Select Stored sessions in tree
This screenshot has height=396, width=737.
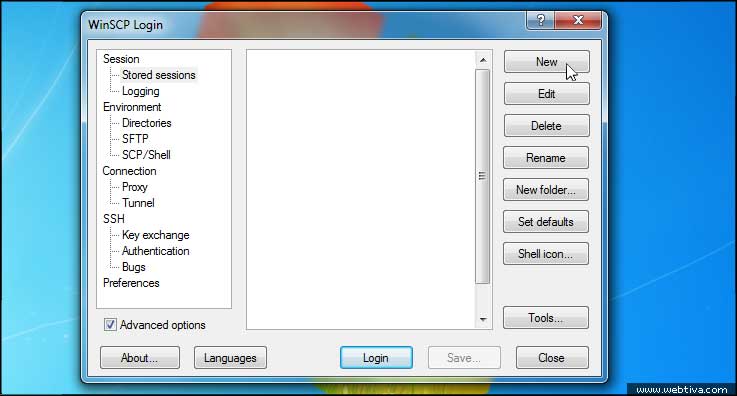pos(159,75)
